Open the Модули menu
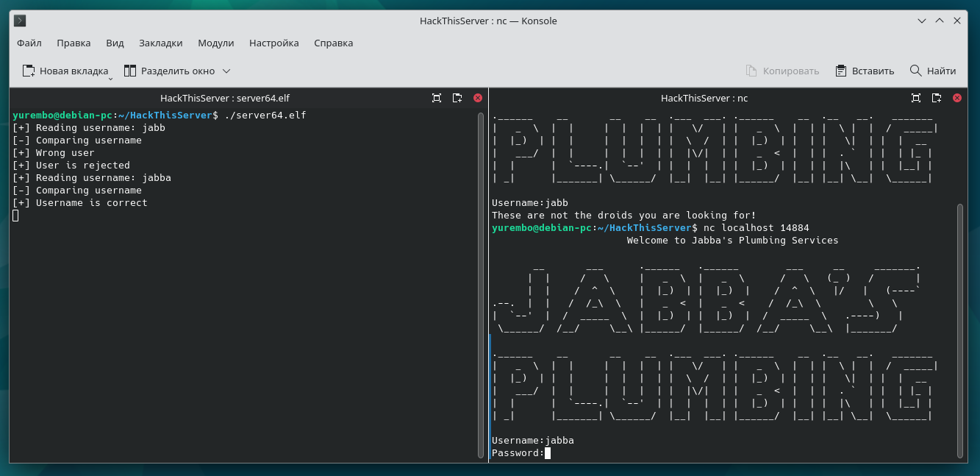The image size is (980, 476). coord(215,43)
